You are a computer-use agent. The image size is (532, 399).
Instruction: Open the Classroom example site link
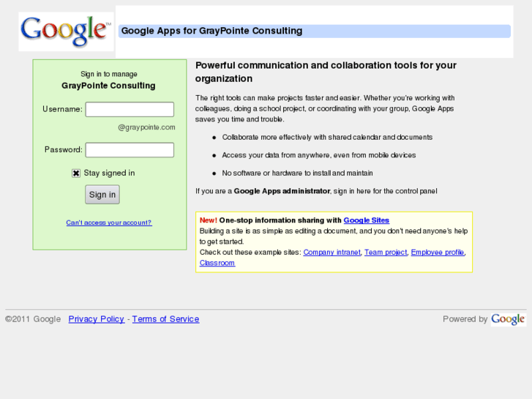(217, 263)
